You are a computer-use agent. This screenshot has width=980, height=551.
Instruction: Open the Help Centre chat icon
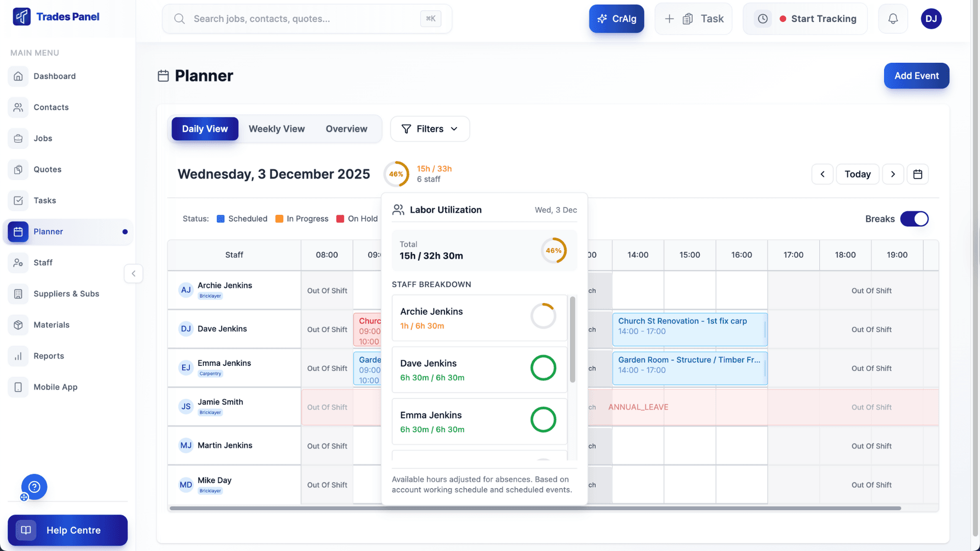33,487
